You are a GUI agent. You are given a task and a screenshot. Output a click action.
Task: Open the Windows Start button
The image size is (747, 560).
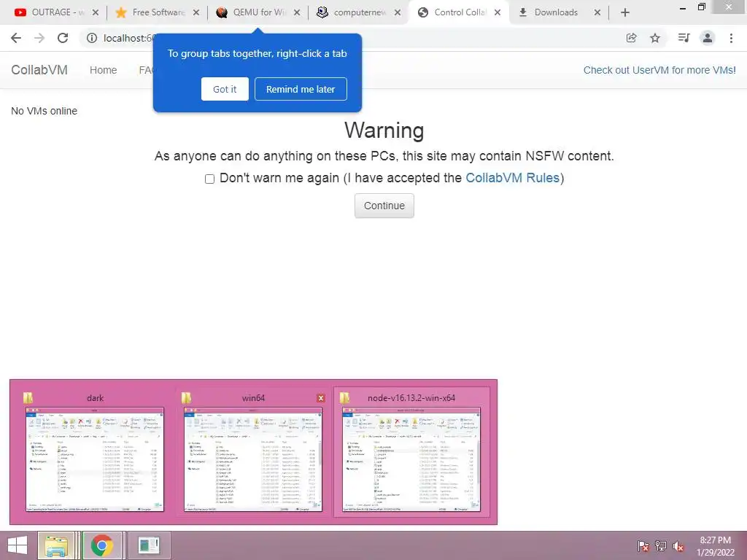18,545
